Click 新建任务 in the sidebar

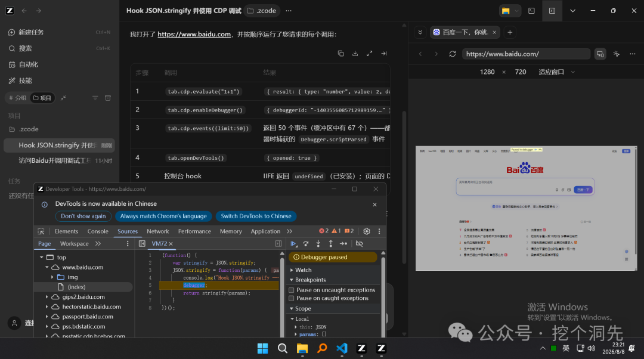point(31,32)
